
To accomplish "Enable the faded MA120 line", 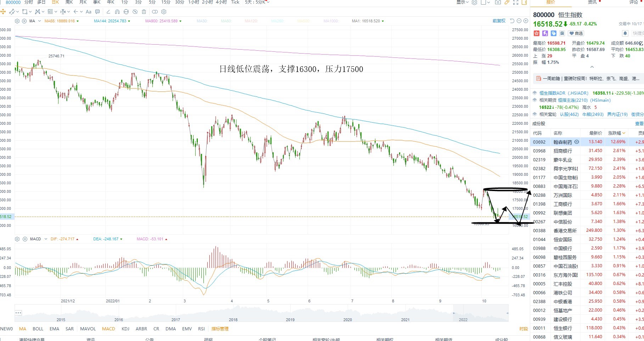I will [251, 21].
